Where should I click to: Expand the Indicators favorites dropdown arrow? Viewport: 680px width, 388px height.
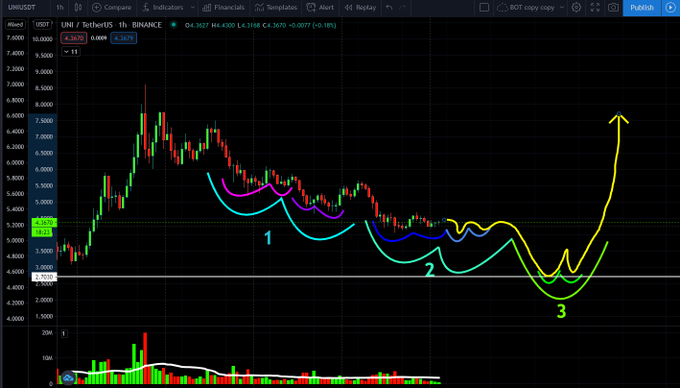click(x=193, y=7)
